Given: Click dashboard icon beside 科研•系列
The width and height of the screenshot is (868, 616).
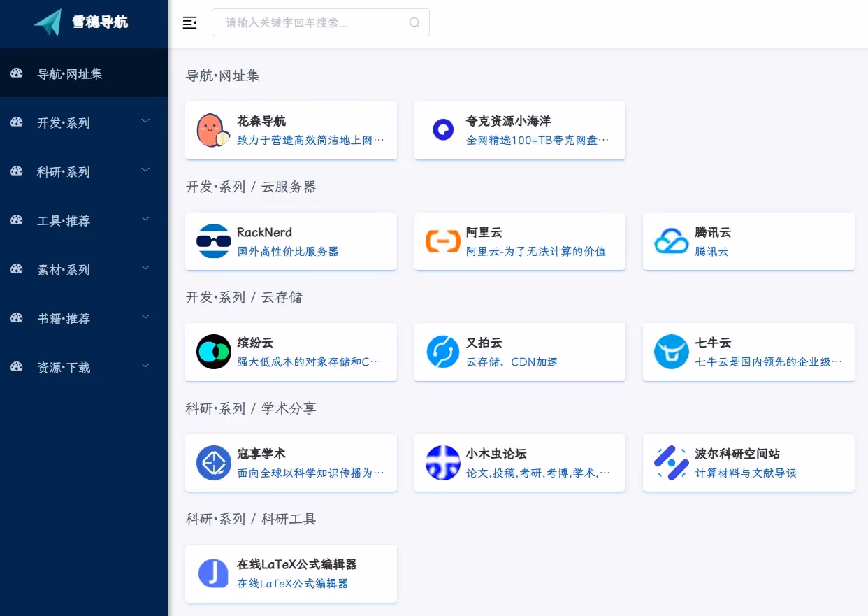Looking at the screenshot, I should click(17, 171).
